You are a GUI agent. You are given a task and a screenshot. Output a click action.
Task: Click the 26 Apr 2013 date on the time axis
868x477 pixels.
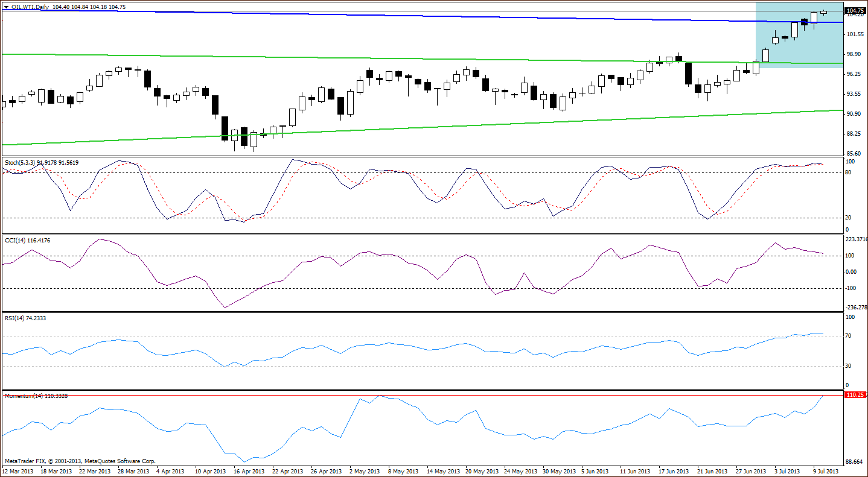(x=327, y=471)
